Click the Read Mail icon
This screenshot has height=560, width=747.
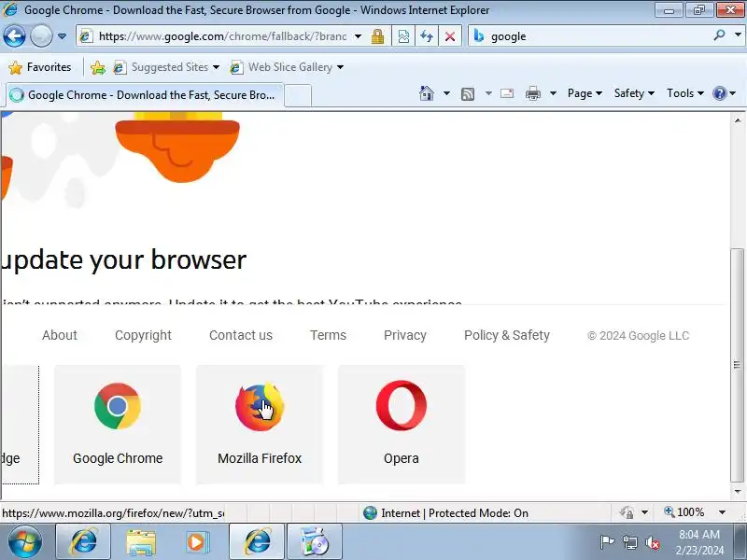click(507, 93)
